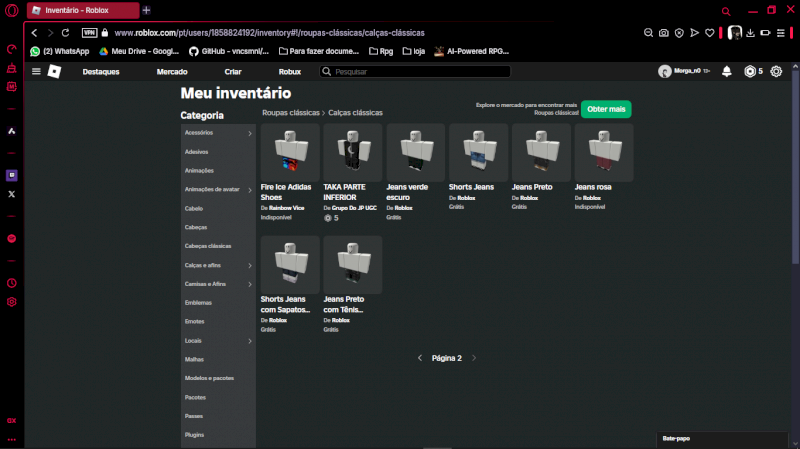The image size is (800, 449).
Task: Open Twitch in the Opera sidebar
Action: (12, 175)
